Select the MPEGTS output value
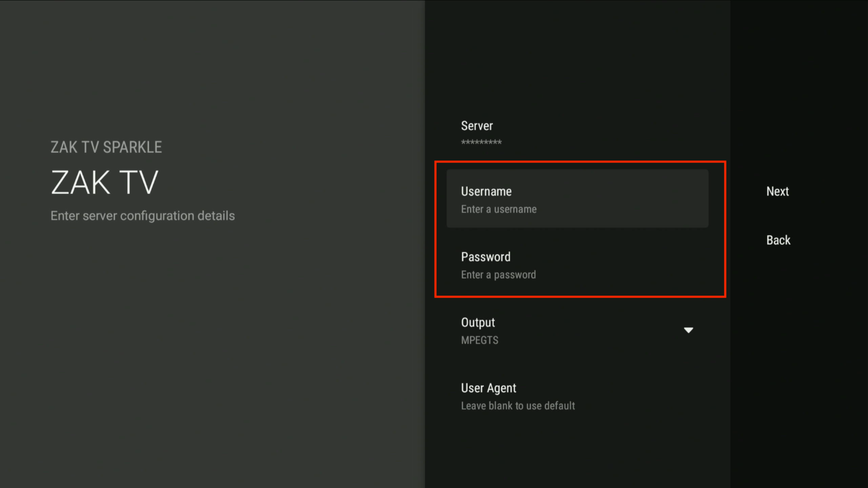The height and width of the screenshot is (488, 868). point(479,340)
